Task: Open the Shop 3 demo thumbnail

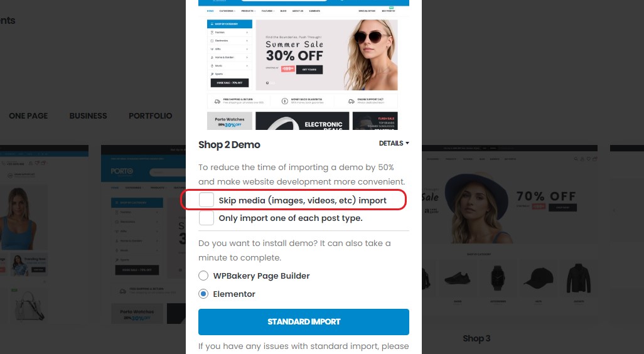Action: [510, 234]
